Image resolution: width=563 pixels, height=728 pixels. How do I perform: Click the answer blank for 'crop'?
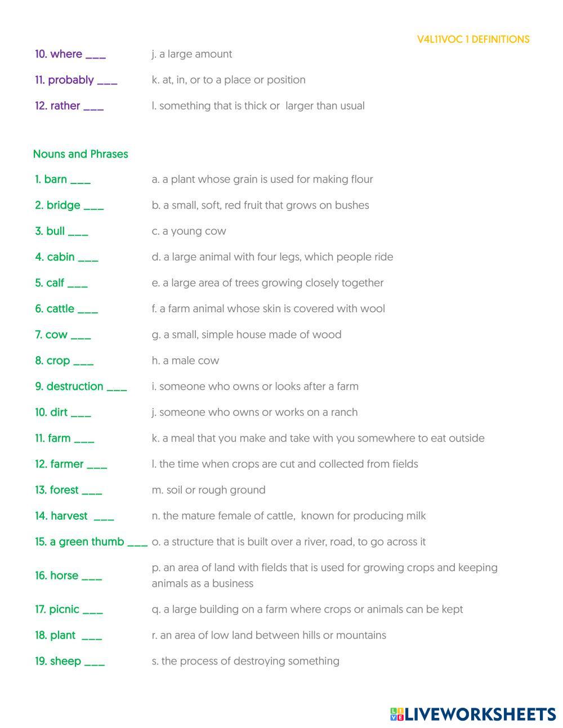83,361
